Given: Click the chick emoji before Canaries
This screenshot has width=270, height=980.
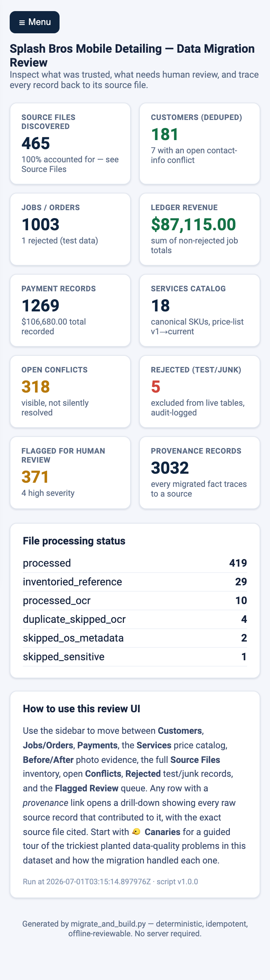Looking at the screenshot, I should [x=136, y=832].
